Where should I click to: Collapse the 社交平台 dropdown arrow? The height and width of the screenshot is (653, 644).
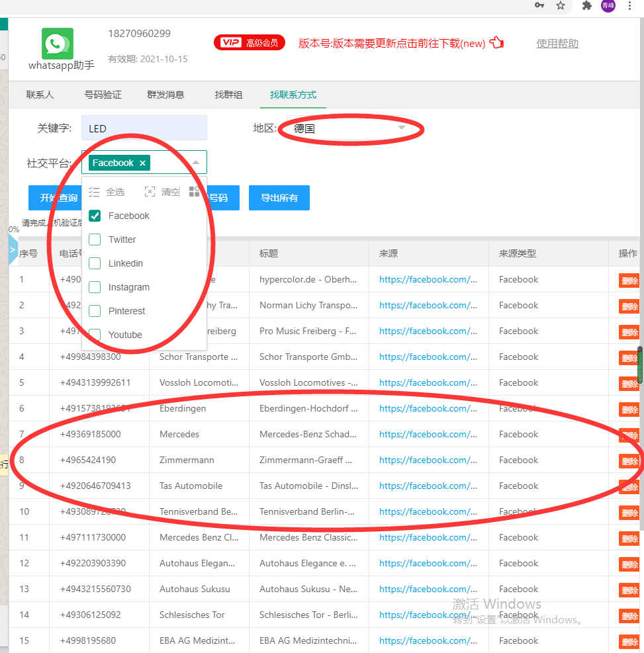point(196,163)
